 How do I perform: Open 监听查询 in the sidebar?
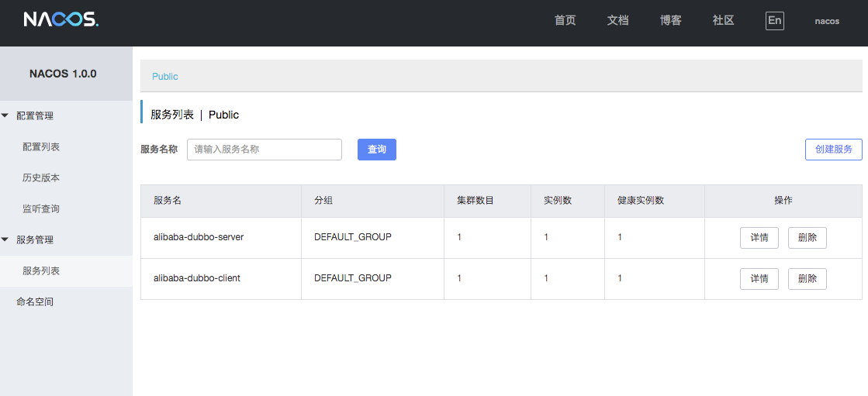tap(41, 208)
